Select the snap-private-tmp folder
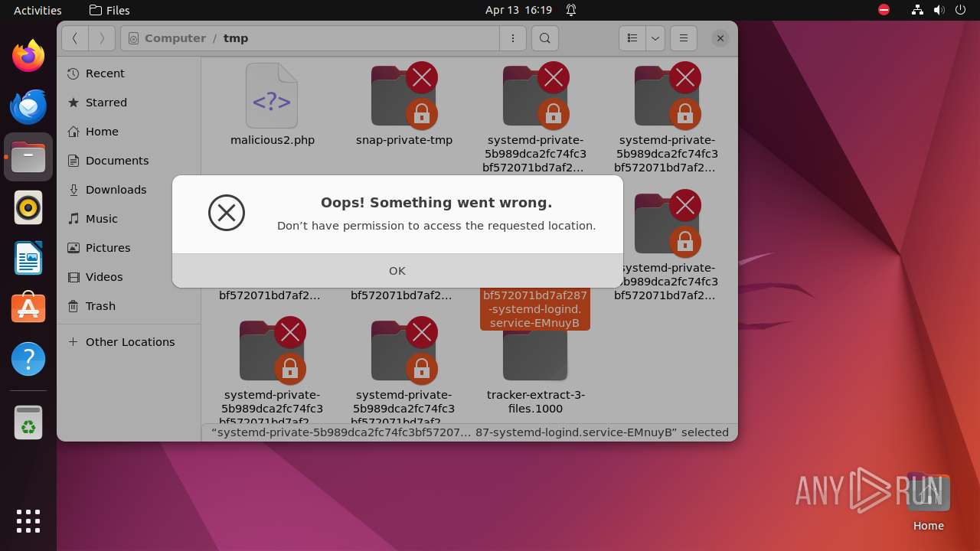The image size is (980, 551). [x=404, y=96]
